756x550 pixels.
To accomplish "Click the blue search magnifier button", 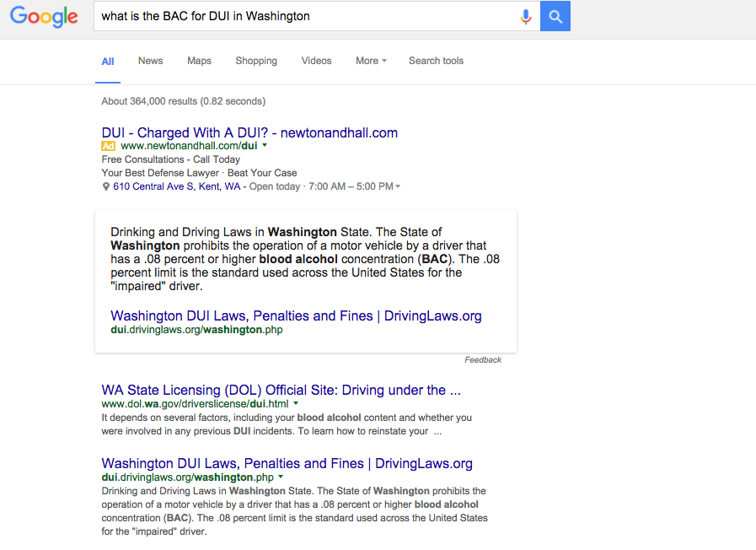I will pyautogui.click(x=555, y=16).
